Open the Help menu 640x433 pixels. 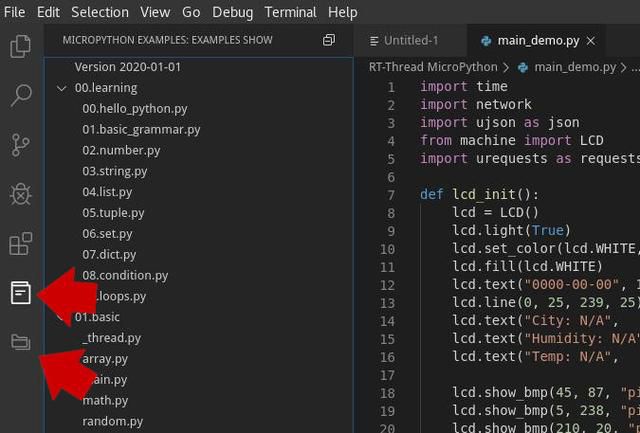pyautogui.click(x=342, y=12)
